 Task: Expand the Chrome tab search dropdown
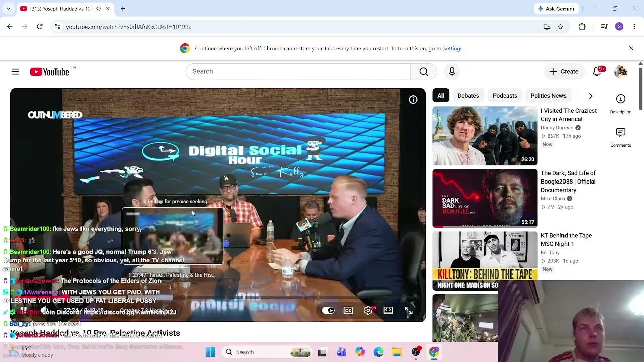pyautogui.click(x=8, y=9)
